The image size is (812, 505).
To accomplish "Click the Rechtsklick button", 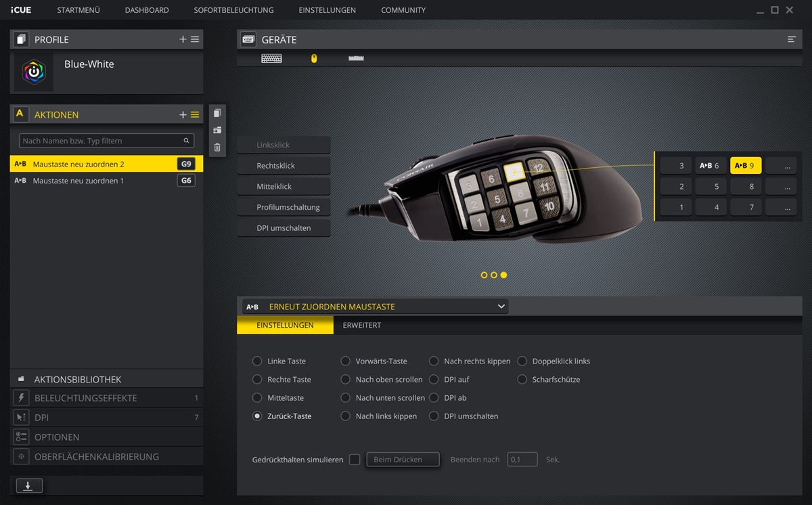I will [x=284, y=166].
